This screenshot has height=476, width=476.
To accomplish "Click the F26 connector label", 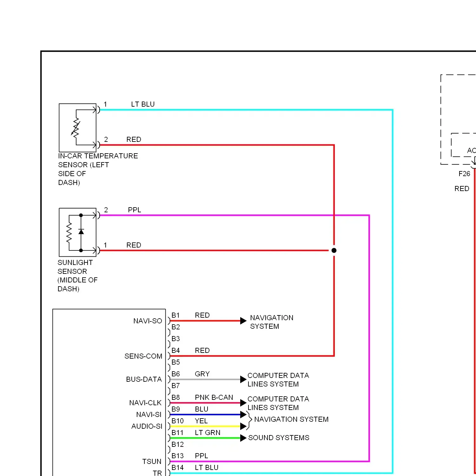I will click(464, 174).
